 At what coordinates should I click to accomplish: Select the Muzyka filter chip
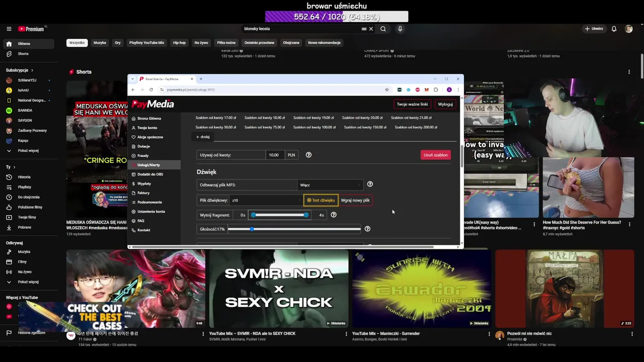pyautogui.click(x=100, y=43)
